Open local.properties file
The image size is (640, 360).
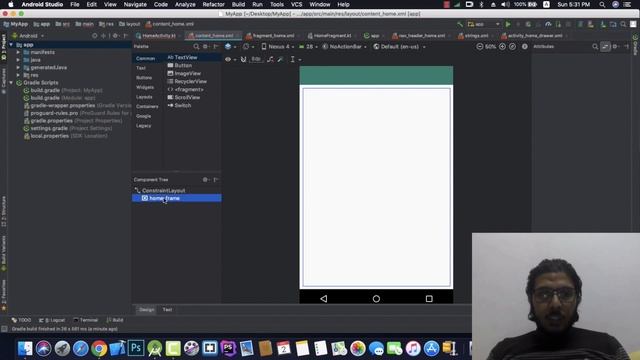pos(49,136)
